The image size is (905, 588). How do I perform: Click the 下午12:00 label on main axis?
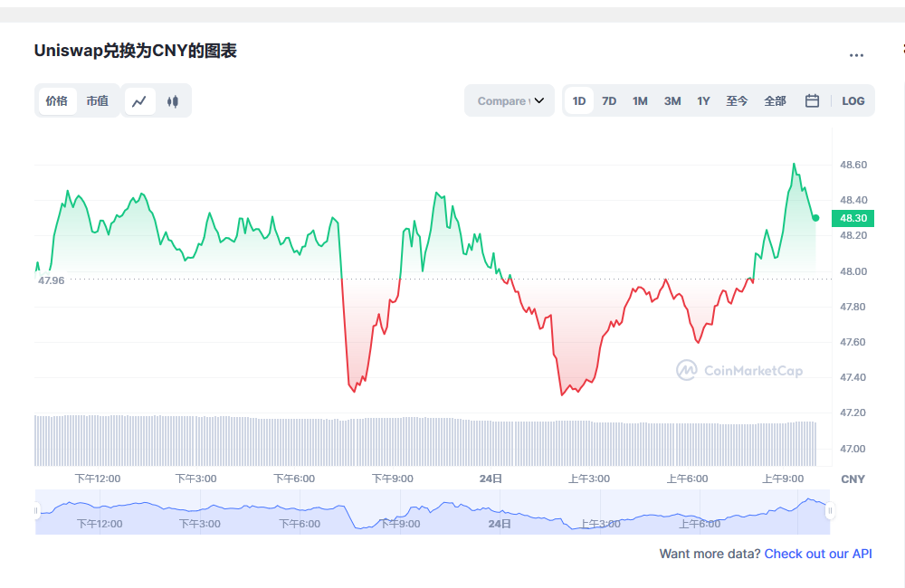pos(98,479)
